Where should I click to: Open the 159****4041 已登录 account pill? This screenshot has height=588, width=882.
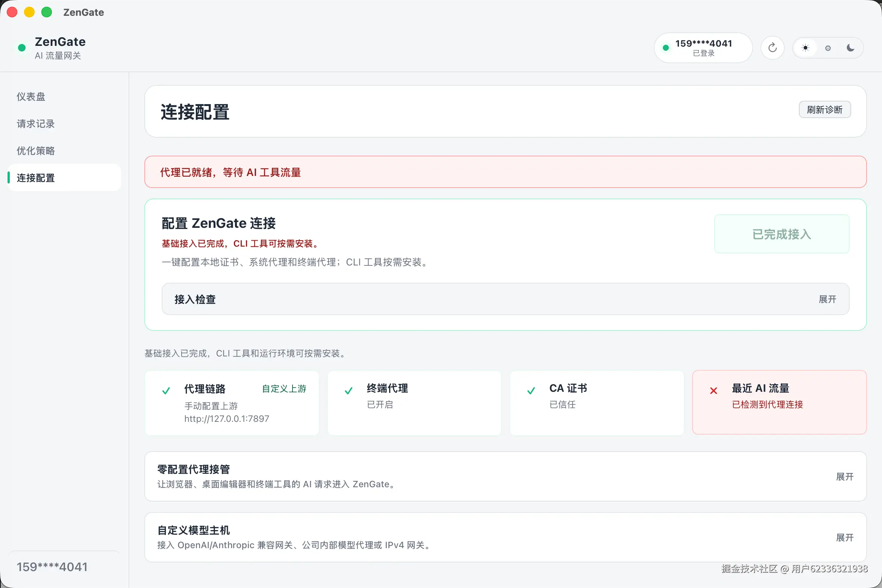(703, 48)
